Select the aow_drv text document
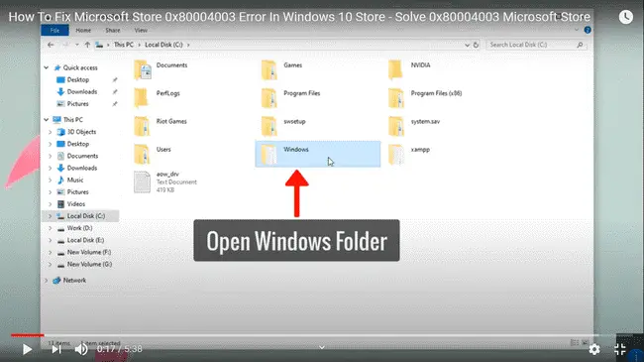This screenshot has width=644, height=362. coord(142,181)
